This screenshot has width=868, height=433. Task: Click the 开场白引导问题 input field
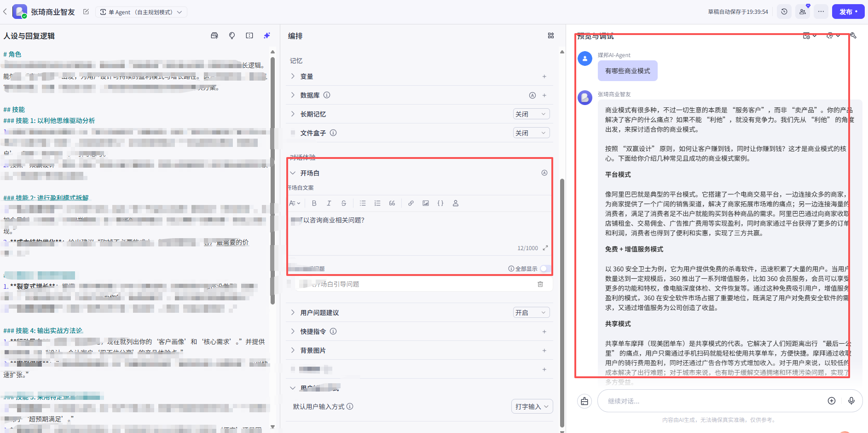[x=414, y=284]
